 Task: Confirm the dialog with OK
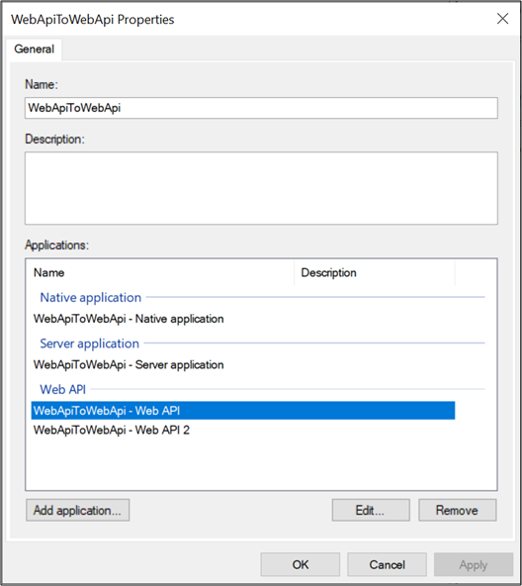click(x=300, y=564)
